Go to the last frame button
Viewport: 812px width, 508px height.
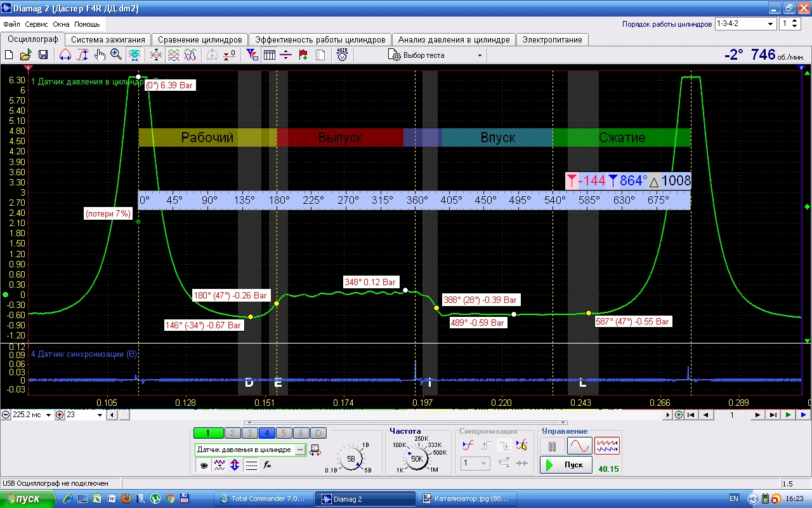tap(773, 415)
